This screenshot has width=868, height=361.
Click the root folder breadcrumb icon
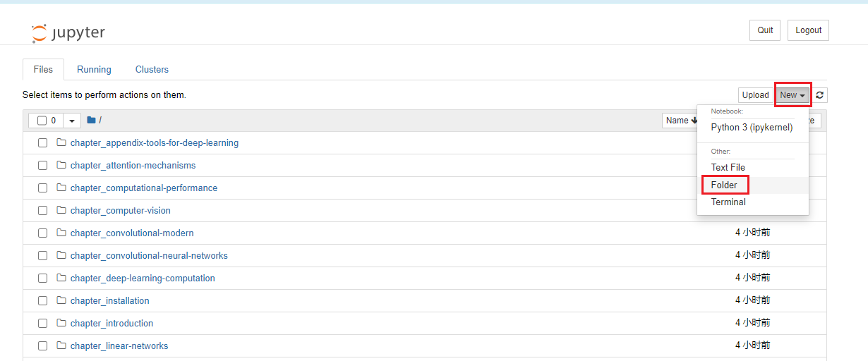tap(91, 121)
